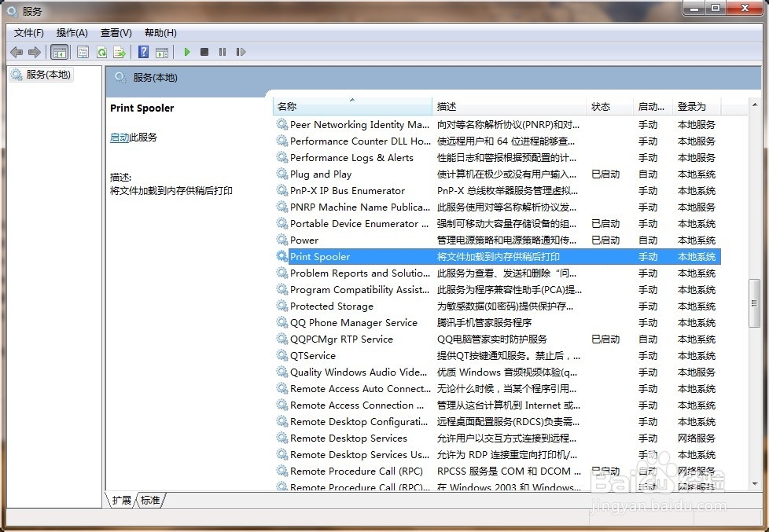This screenshot has width=769, height=532.
Task: Select Portable Device Enumerator service
Action: click(359, 224)
